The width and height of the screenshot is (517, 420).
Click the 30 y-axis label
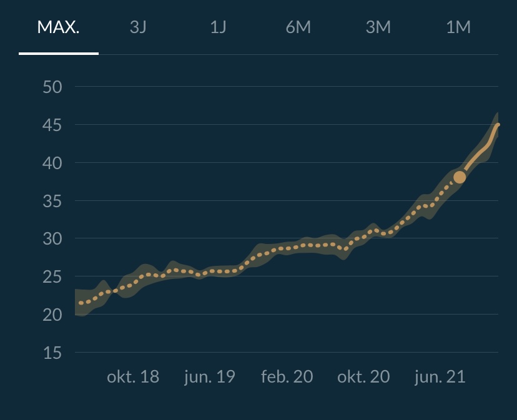[x=52, y=239]
